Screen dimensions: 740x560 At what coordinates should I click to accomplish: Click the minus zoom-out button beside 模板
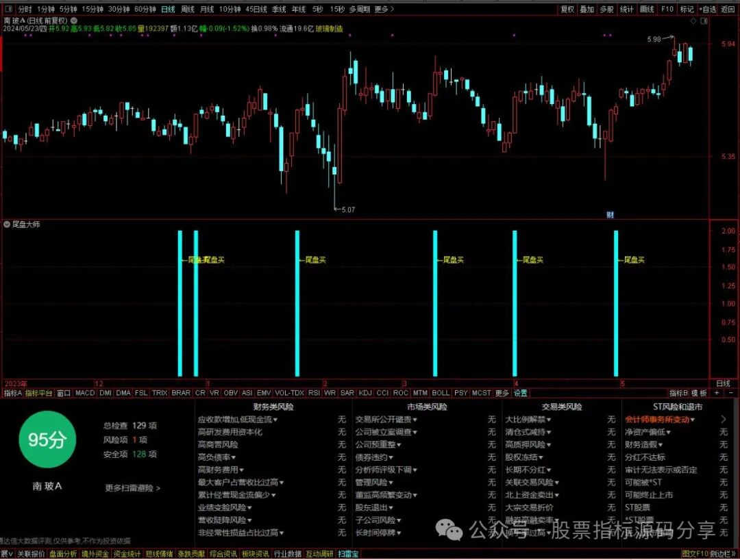point(730,393)
